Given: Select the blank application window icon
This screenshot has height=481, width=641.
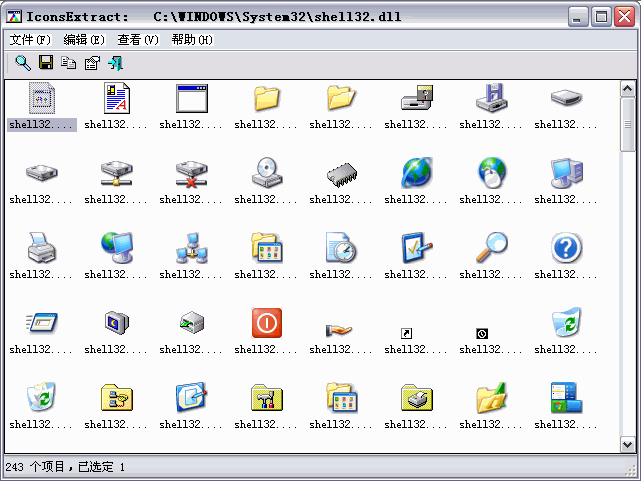Looking at the screenshot, I should tap(192, 98).
